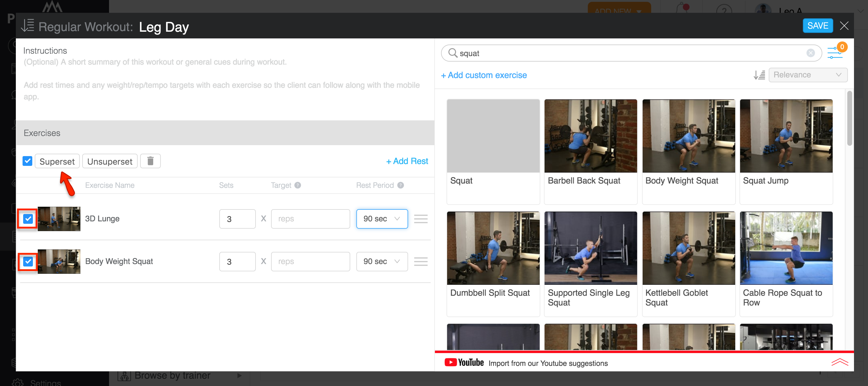The image size is (868, 386).
Task: Click the squat exercise search field
Action: 631,53
